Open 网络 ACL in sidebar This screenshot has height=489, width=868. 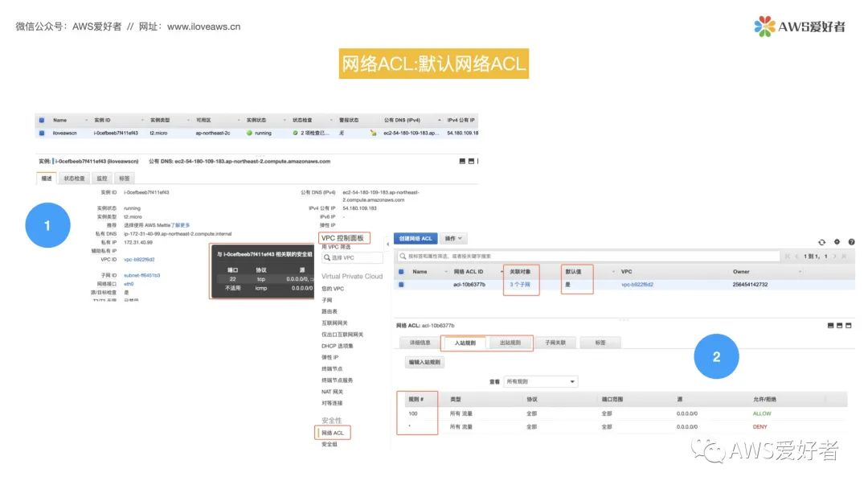333,433
